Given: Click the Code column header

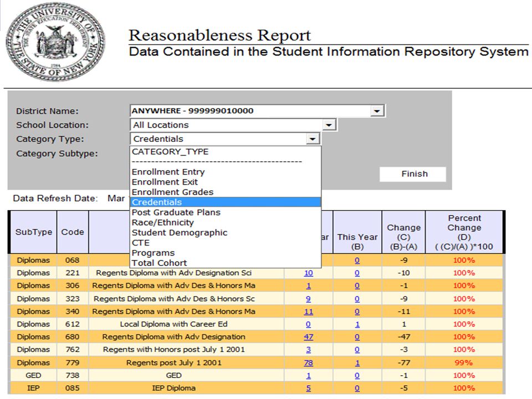Looking at the screenshot, I should pyautogui.click(x=73, y=232).
